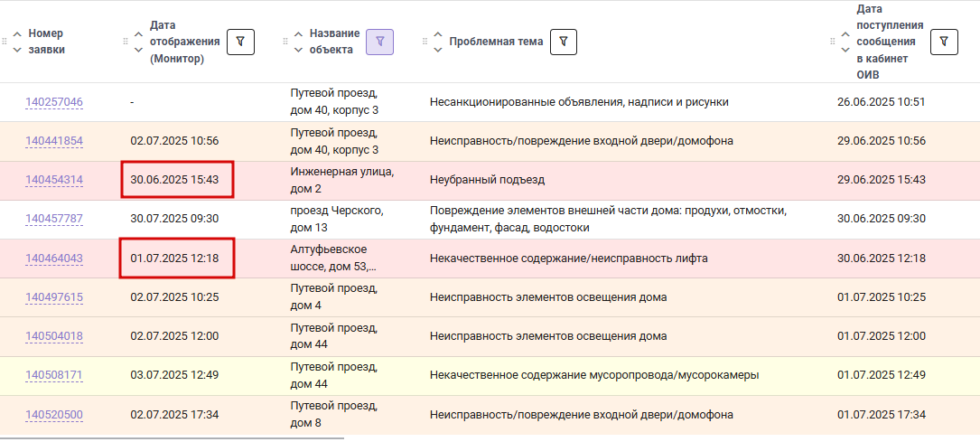The width and height of the screenshot is (980, 442).
Task: Select the Неубранный подъезд row cell
Action: tap(488, 180)
